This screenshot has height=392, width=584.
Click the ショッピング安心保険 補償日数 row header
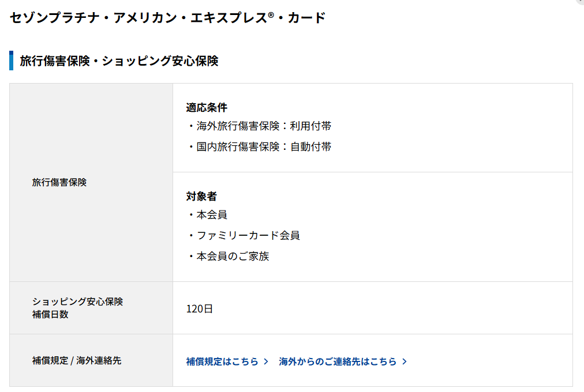pos(77,308)
